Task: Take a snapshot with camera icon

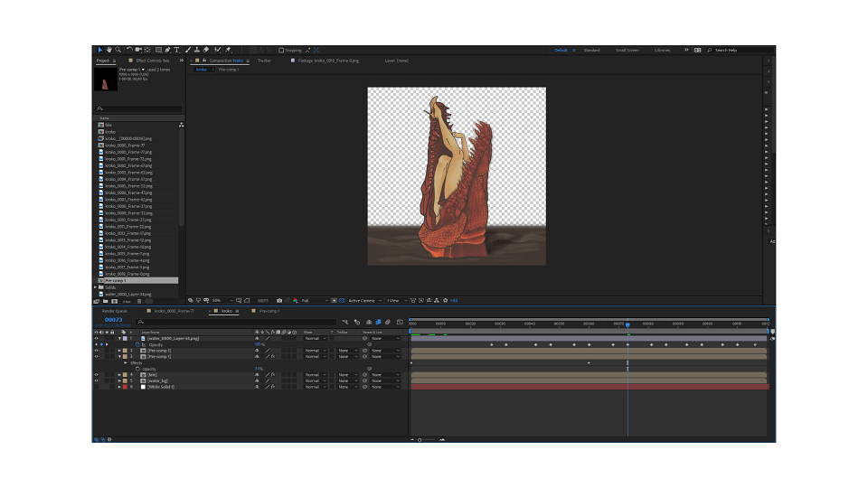Action: click(279, 300)
